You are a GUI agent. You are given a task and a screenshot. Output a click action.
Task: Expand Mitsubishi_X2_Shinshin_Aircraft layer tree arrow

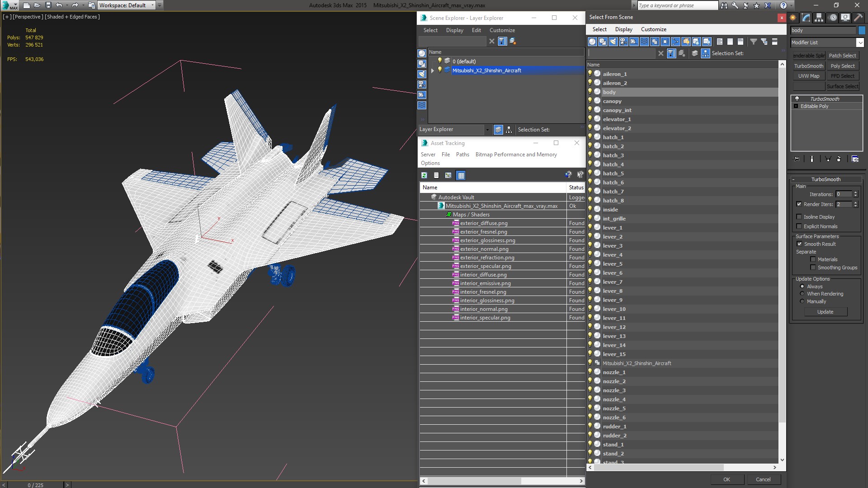tap(433, 70)
